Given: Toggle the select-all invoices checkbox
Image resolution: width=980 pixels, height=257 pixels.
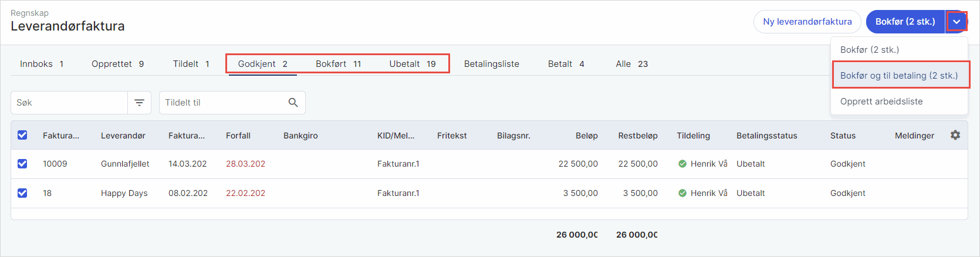Looking at the screenshot, I should click(22, 136).
